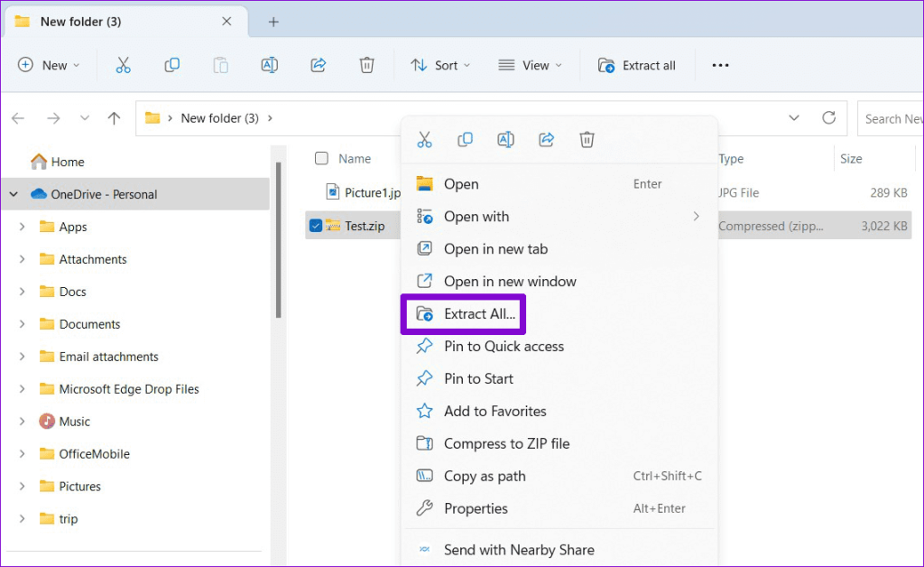
Task: Open the Open with submenu
Action: pos(559,217)
